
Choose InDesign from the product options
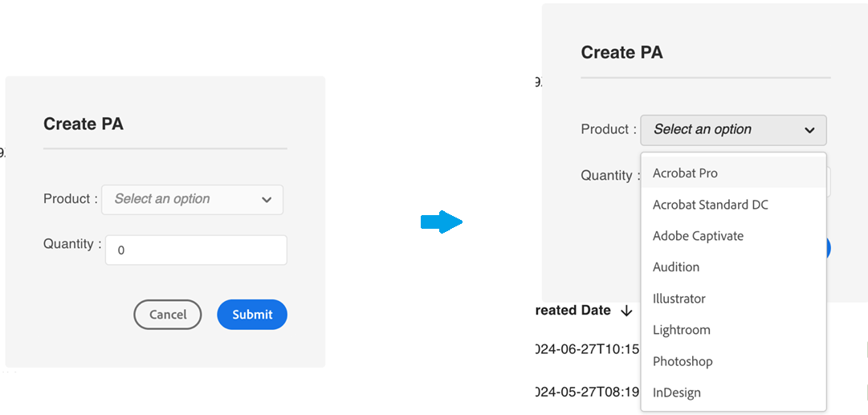coord(676,393)
